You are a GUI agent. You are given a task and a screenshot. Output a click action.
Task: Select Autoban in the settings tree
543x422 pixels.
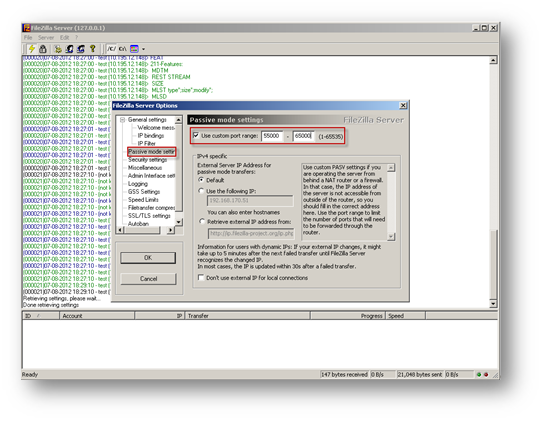138,224
